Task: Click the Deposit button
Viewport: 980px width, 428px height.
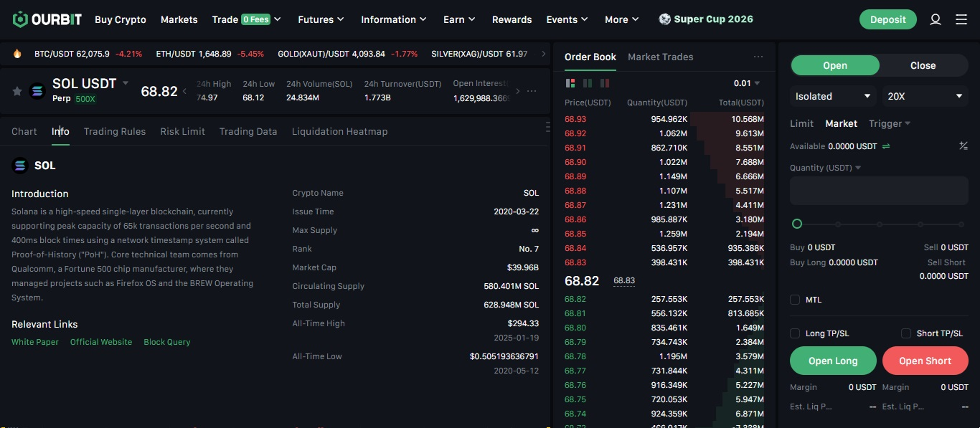Action: [x=888, y=19]
